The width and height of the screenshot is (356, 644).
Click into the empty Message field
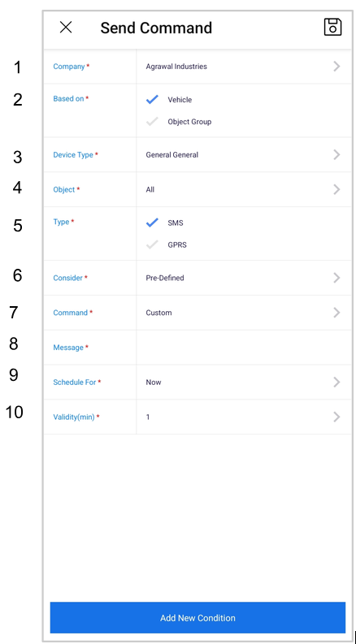click(x=244, y=348)
